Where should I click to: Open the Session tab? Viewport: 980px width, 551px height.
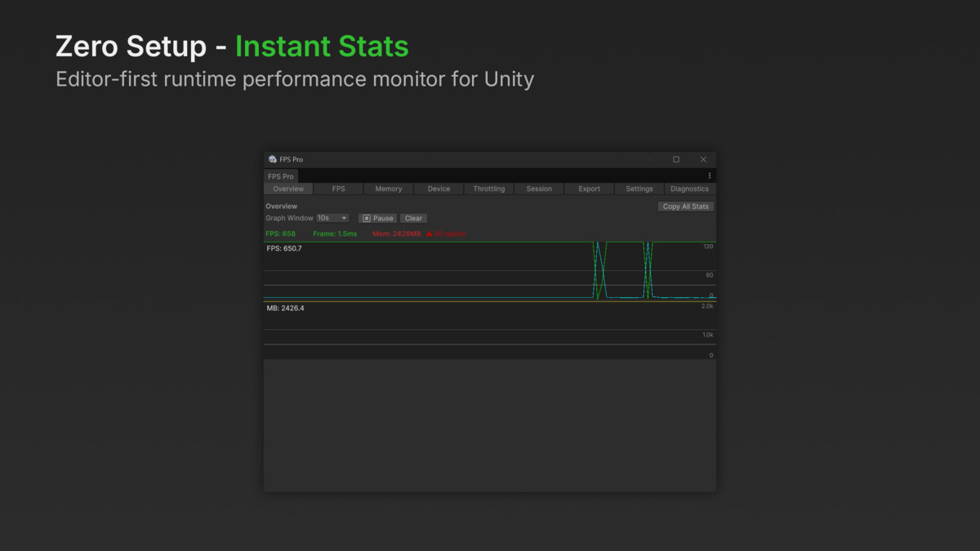pos(539,189)
